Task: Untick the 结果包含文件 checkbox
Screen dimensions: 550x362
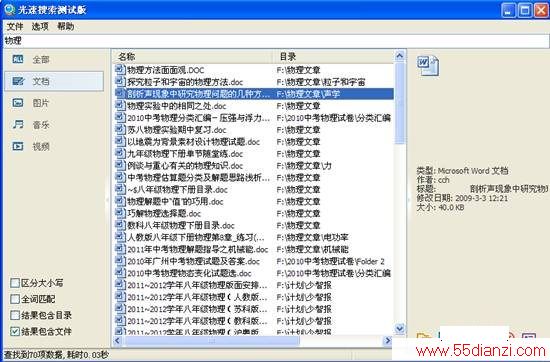Action: pos(15,331)
